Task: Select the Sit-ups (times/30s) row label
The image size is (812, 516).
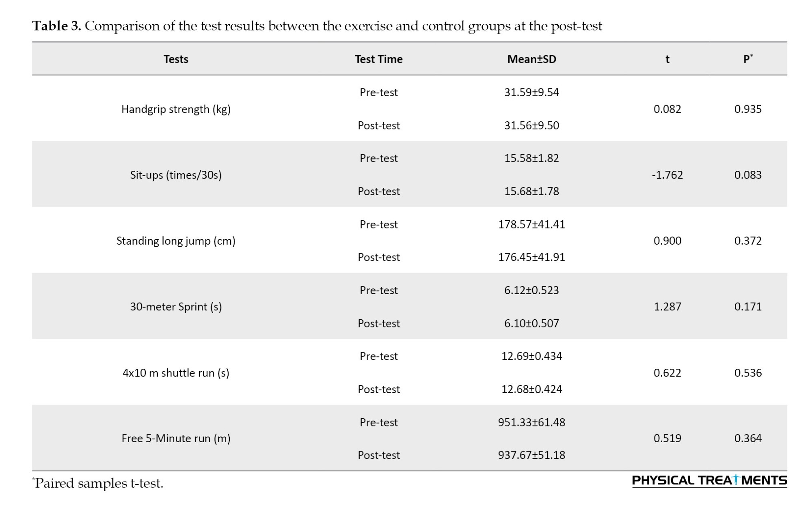Action: point(176,175)
